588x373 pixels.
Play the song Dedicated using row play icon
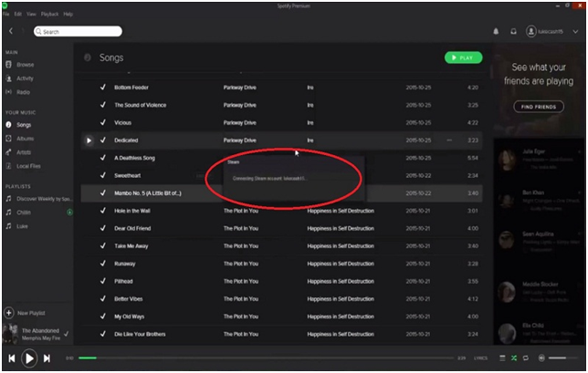pos(89,140)
